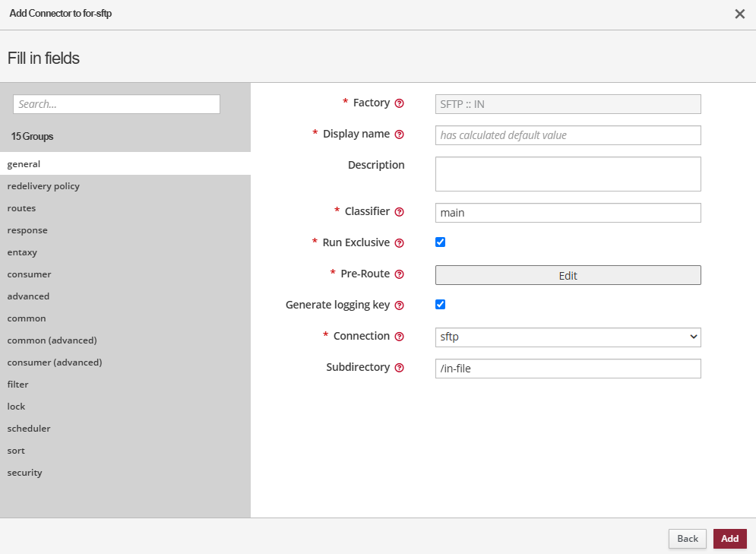The width and height of the screenshot is (756, 554).
Task: Disable Generate logging key checkbox
Action: (440, 305)
